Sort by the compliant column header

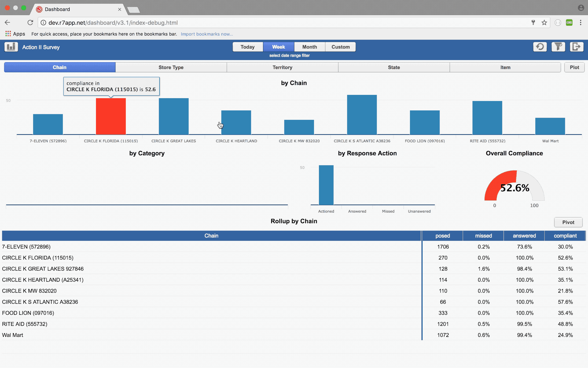(565, 236)
